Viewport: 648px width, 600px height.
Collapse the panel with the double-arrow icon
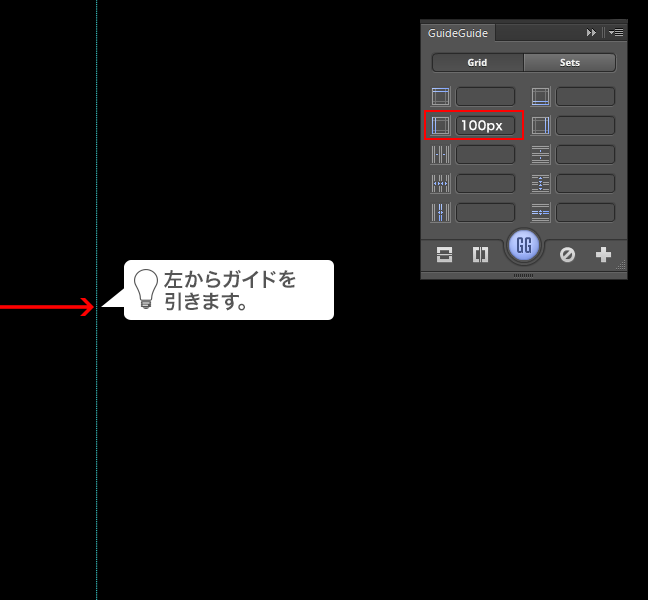[591, 32]
